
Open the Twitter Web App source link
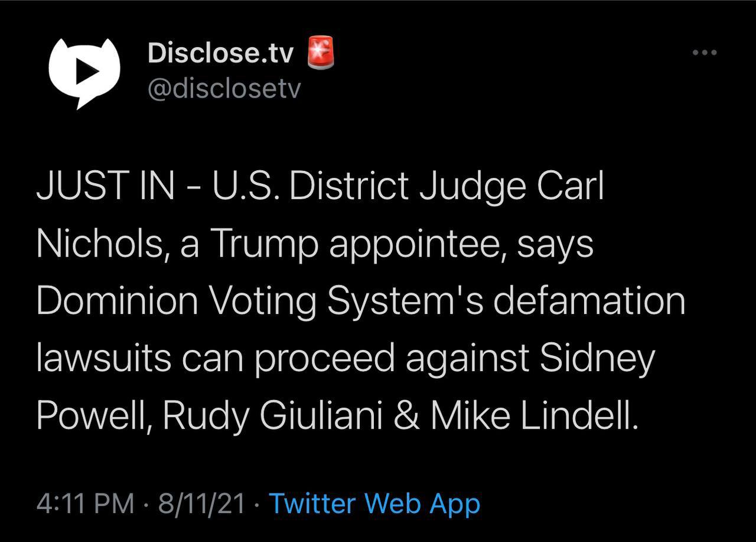[374, 504]
